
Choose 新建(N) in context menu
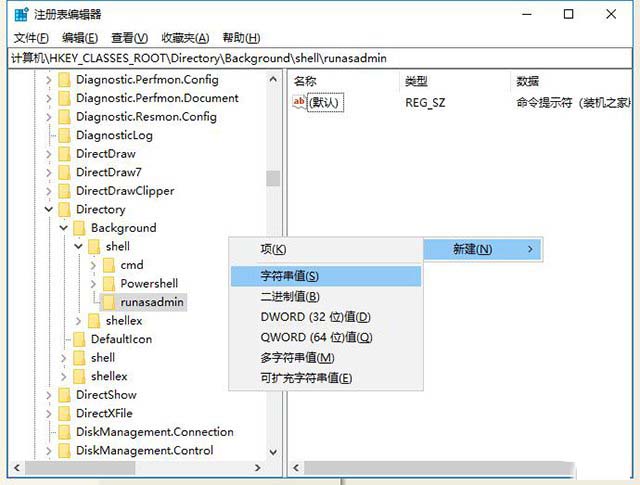tap(483, 249)
